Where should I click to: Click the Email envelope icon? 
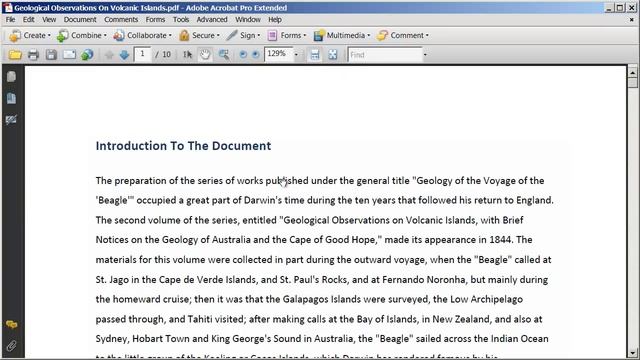[69, 55]
